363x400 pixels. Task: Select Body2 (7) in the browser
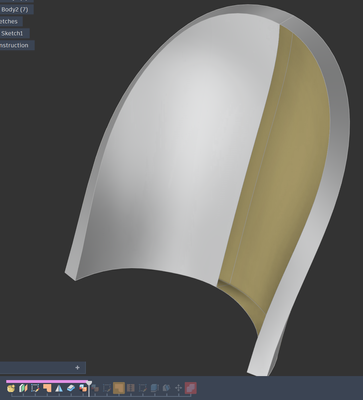point(15,9)
